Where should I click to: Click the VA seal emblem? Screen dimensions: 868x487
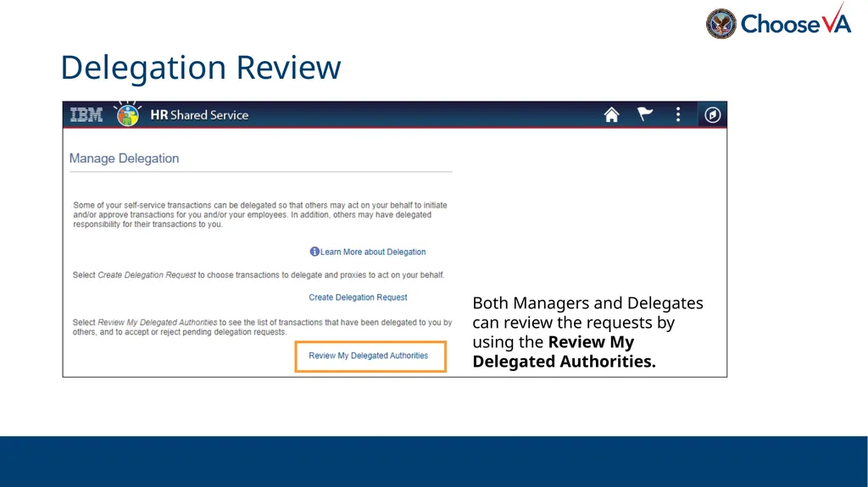[721, 24]
